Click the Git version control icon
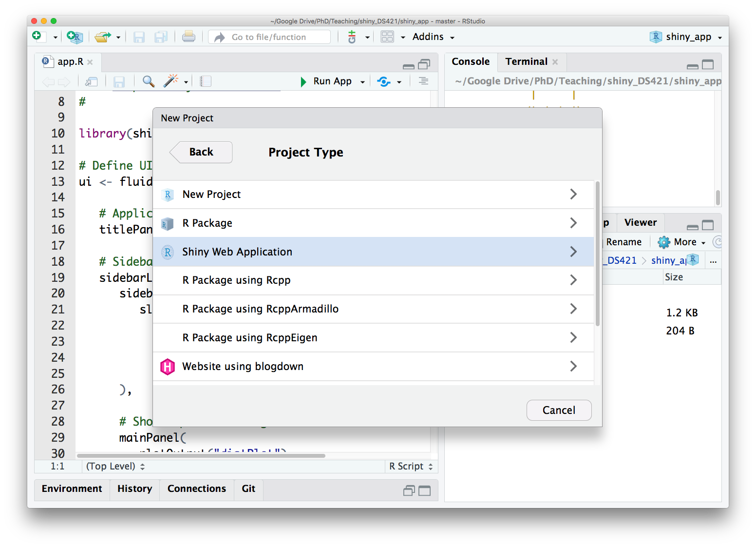The height and width of the screenshot is (547, 756). pos(352,37)
